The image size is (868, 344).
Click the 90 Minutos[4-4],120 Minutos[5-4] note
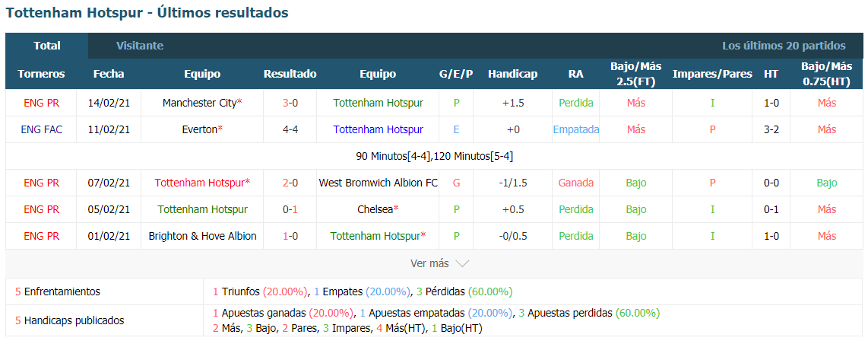[x=435, y=156]
